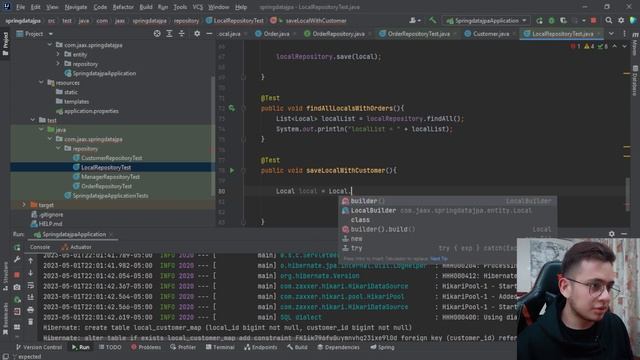Image resolution: width=640 pixels, height=360 pixels.
Task: Collapse the test folder
Action: click(x=33, y=120)
